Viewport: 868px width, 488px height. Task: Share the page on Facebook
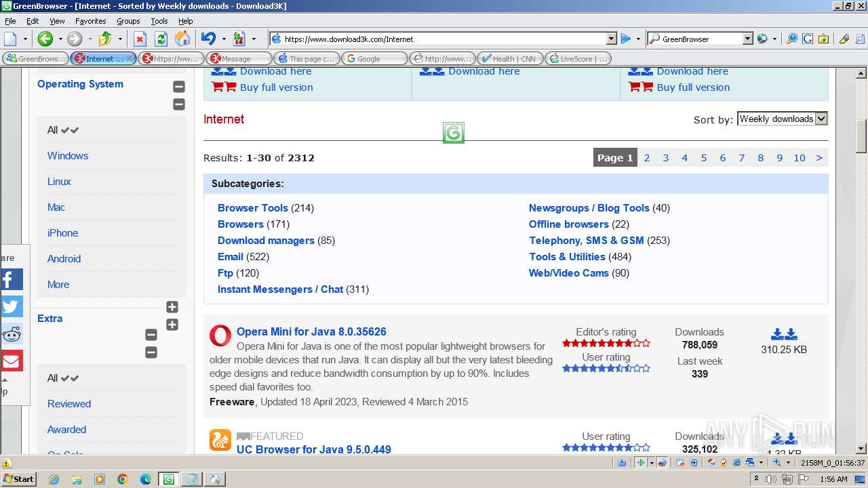[12, 279]
